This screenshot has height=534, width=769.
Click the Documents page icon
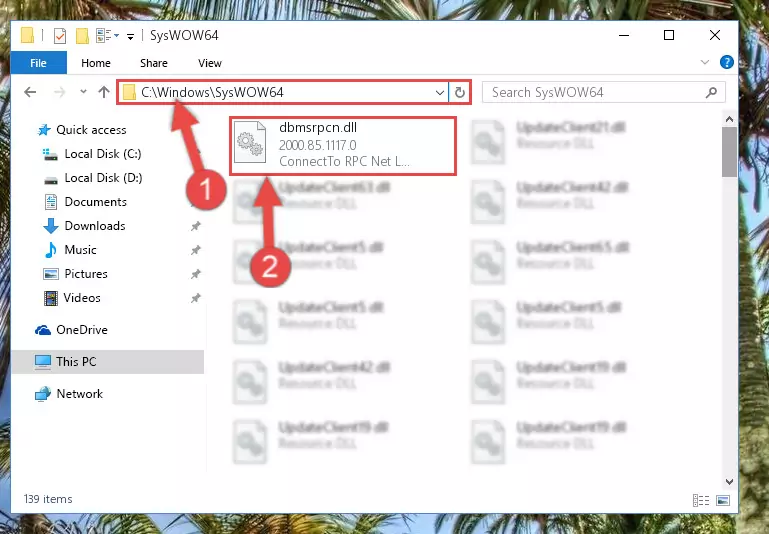[x=51, y=202]
